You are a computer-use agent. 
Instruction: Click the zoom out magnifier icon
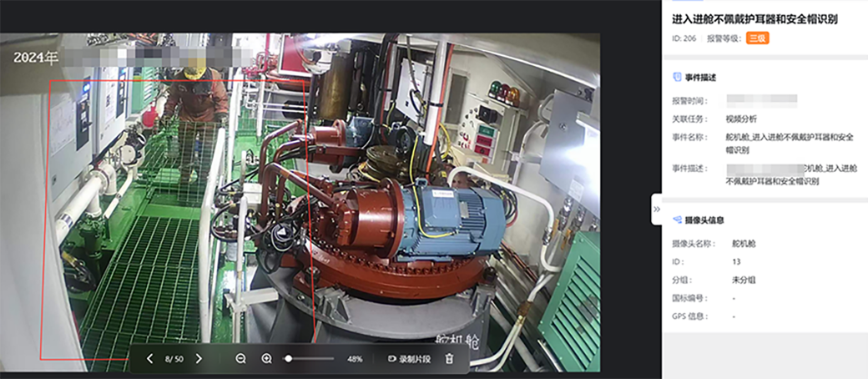pos(240,358)
